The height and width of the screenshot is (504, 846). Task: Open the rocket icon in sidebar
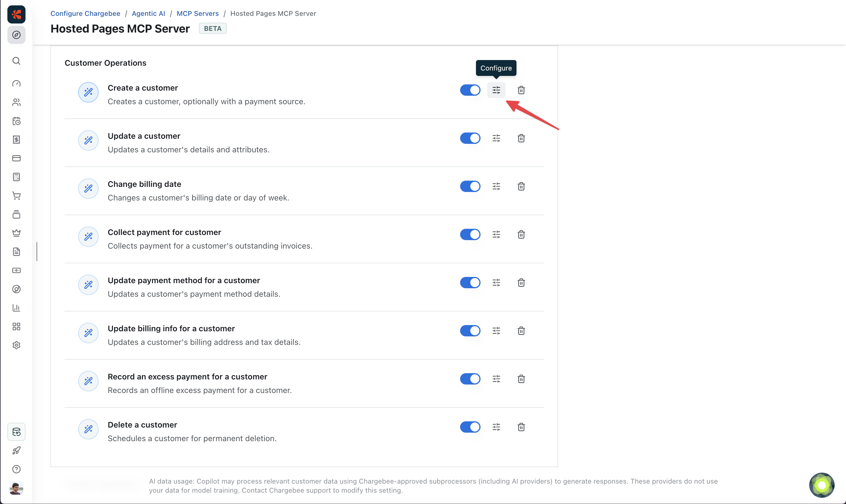pos(16,450)
